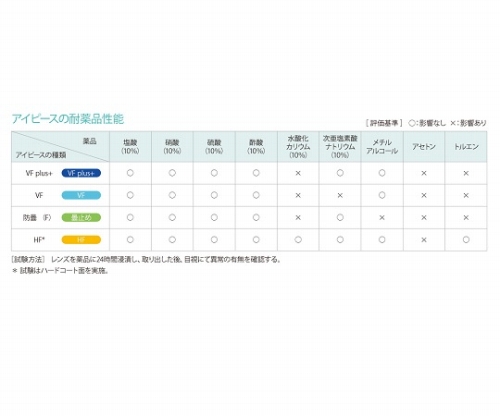
Task: Click the アイピースの耐薬品性能 title
Action: [68, 119]
